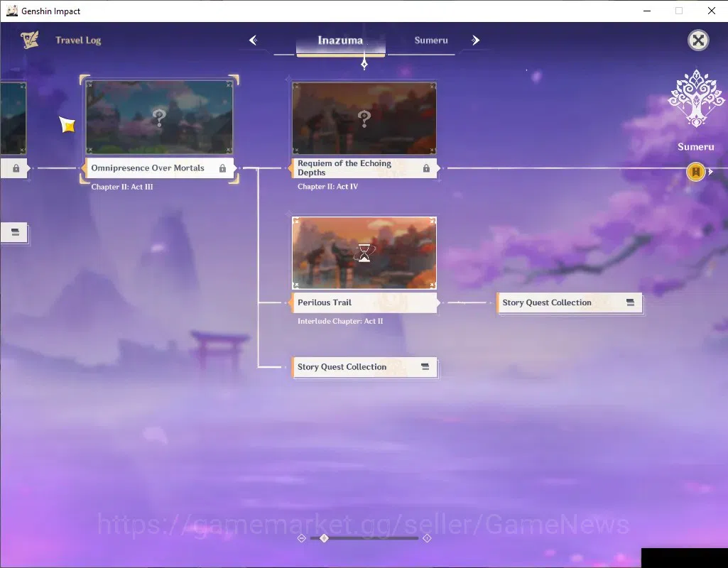
Task: Click the Sumeru label under the emblem
Action: [695, 147]
